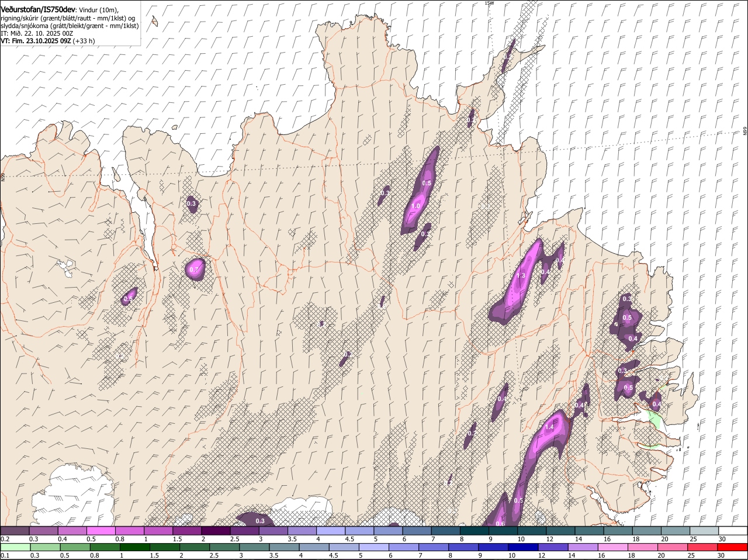
Task: Click the dark blue bottom-row swatch at 10
Action: click(x=523, y=547)
